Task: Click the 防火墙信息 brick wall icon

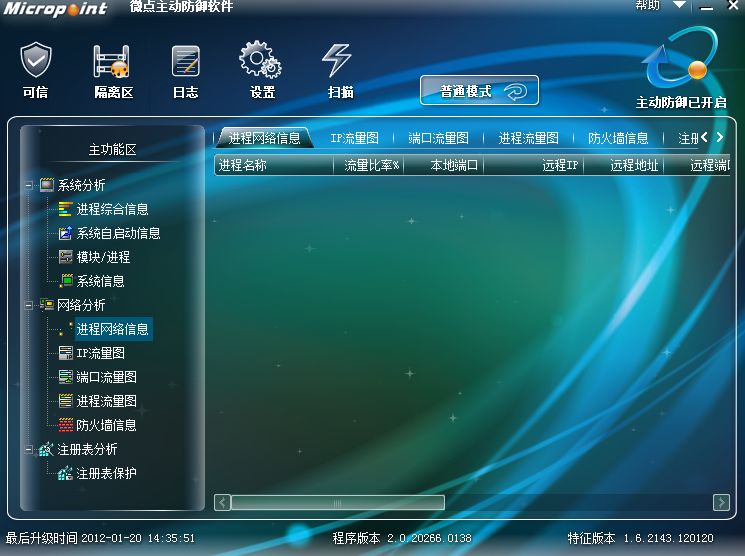Action: (65, 425)
